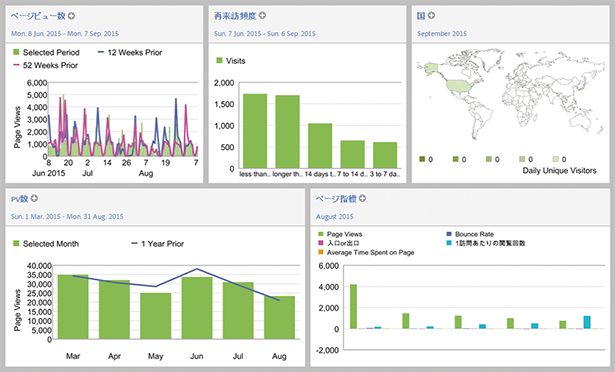
Task: Toggle the Page Views legend in ページ指標
Action: coord(340,234)
